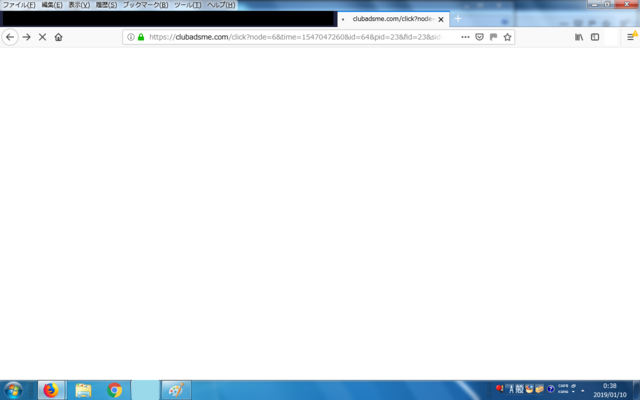Open File Explorer from the taskbar
This screenshot has width=640, height=400.
pos(83,390)
